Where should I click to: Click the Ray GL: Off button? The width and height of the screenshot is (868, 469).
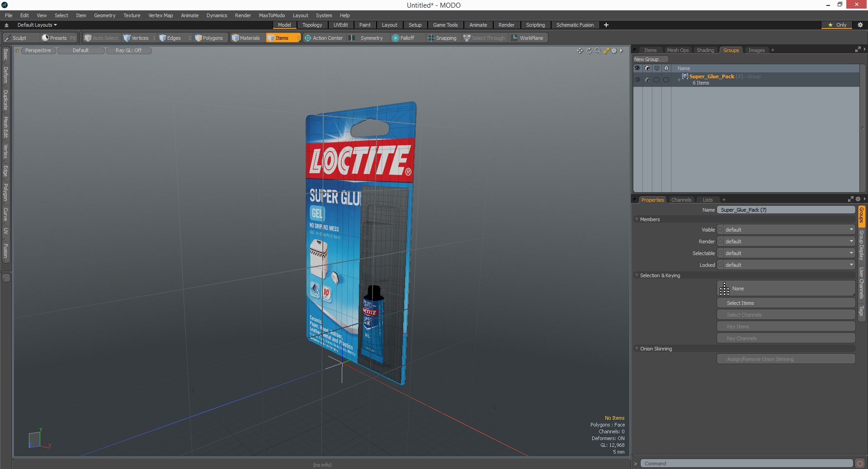coord(128,51)
